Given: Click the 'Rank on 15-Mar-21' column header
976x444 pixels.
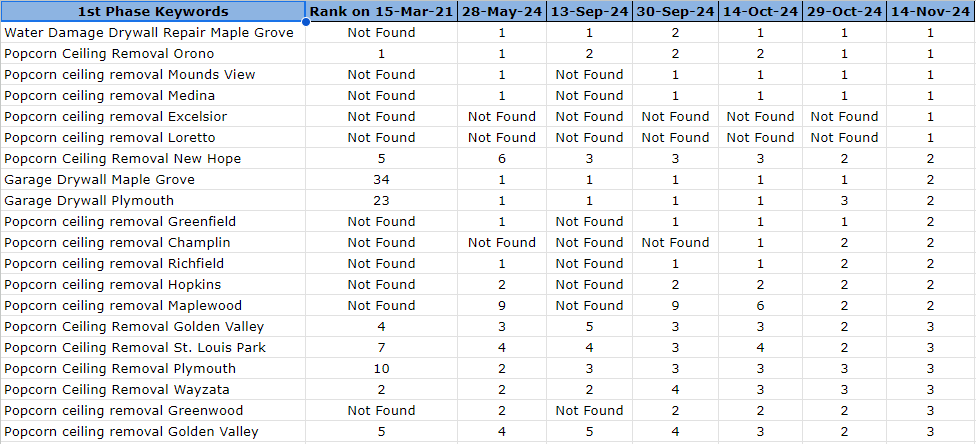Looking at the screenshot, I should point(381,11).
